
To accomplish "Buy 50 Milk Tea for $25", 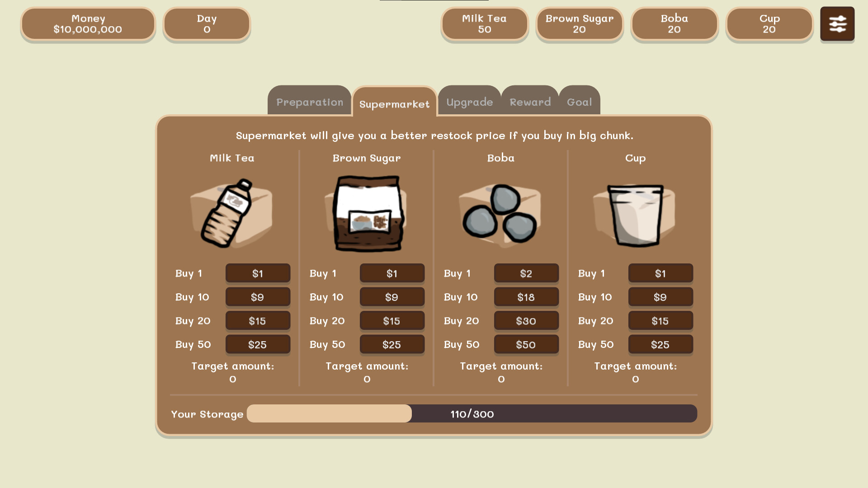I will 258,344.
